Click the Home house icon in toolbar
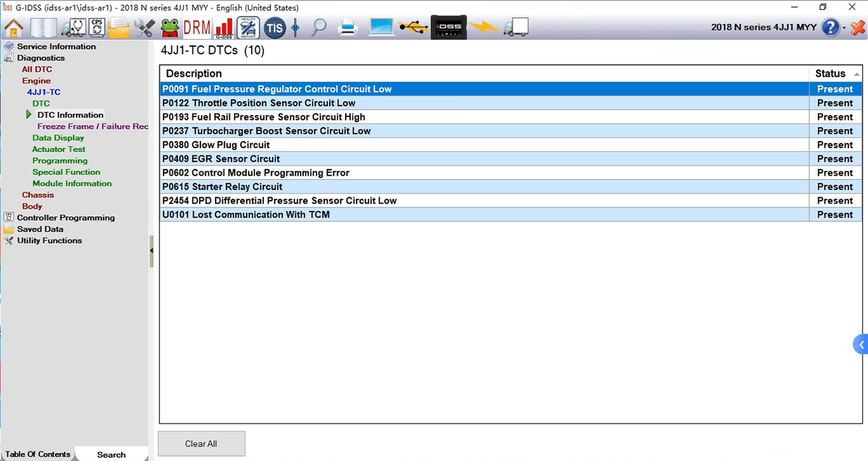Viewport: 868px width, 461px height. click(x=13, y=28)
